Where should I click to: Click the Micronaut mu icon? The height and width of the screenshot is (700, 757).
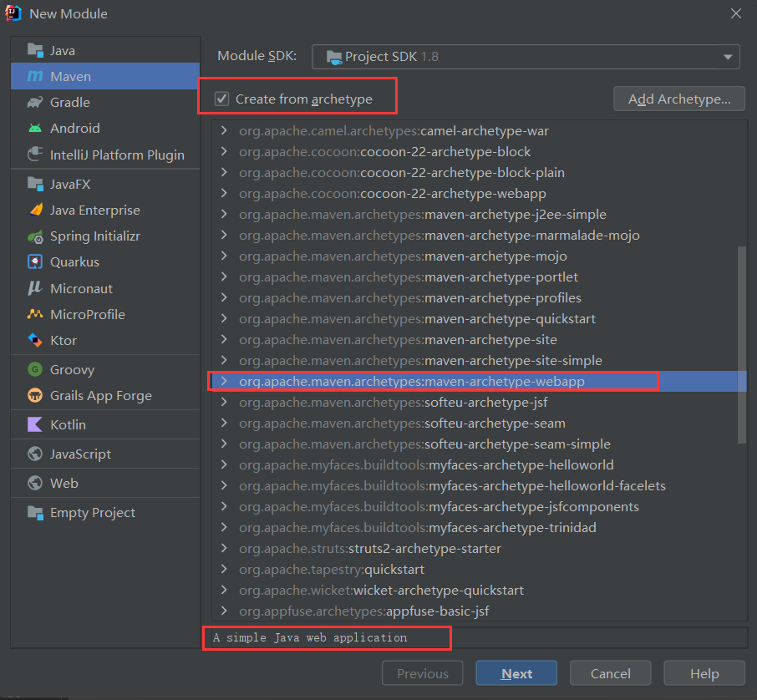(35, 288)
